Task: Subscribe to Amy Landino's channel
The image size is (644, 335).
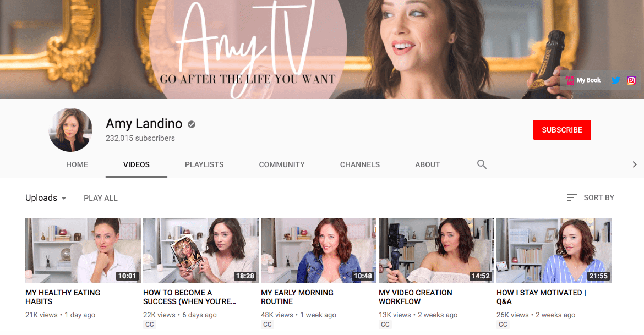Action: coord(562,130)
